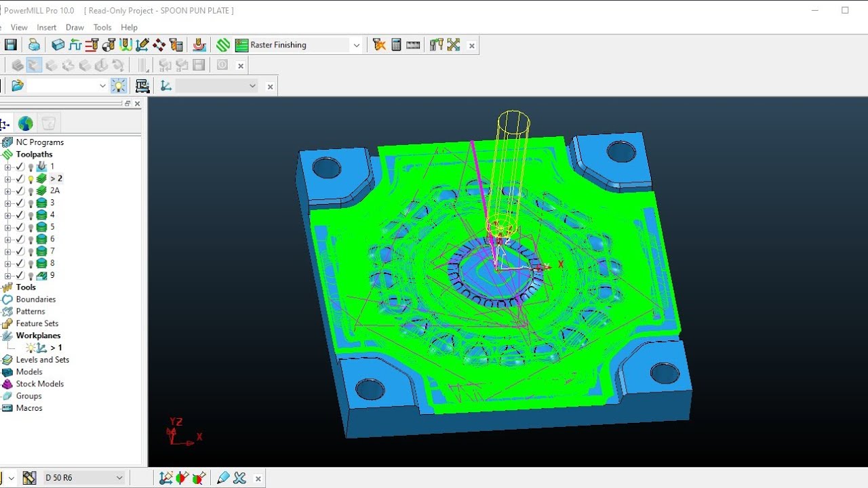Viewport: 868px width, 488px height.
Task: Open the Draw menu
Action: coord(75,27)
